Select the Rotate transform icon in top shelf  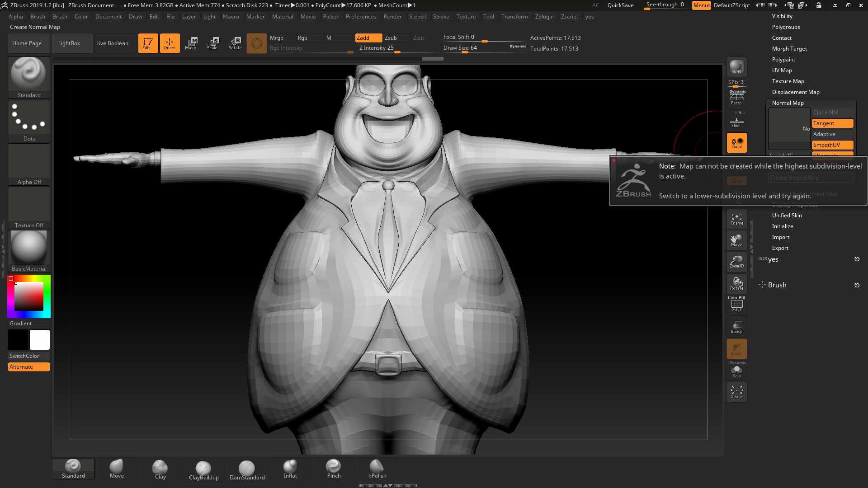235,43
